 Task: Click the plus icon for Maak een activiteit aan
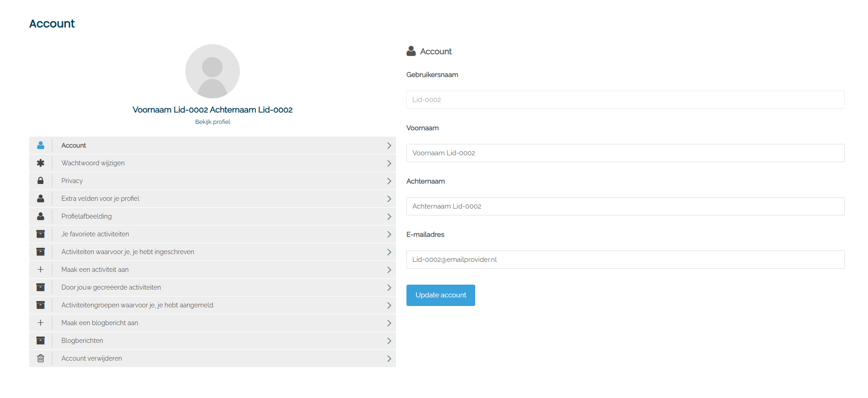pos(41,270)
